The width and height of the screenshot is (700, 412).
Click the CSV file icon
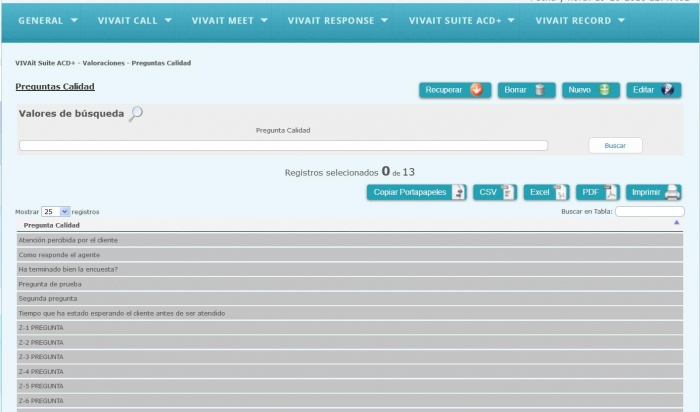(508, 192)
